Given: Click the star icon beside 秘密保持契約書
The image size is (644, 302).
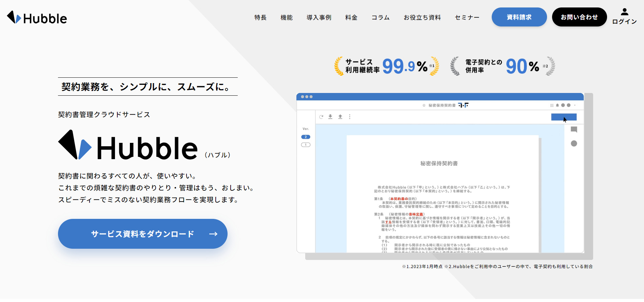Looking at the screenshot, I should pyautogui.click(x=424, y=106).
